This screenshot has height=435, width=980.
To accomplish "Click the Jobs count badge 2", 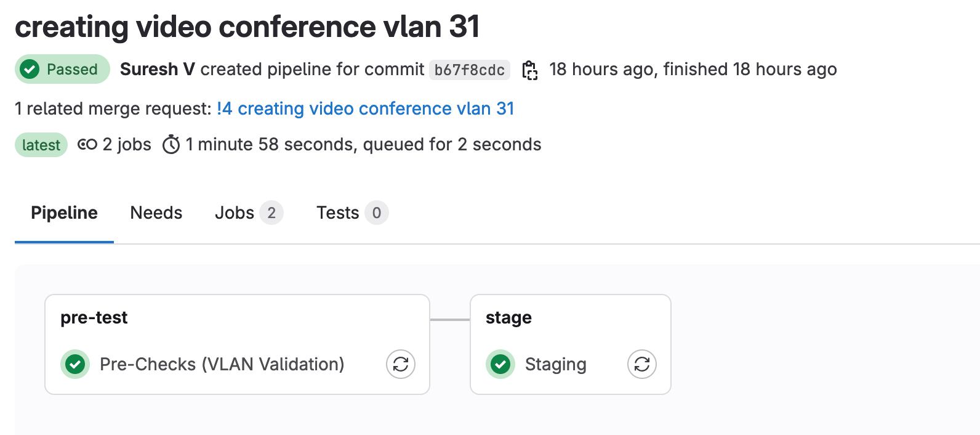I will (x=271, y=213).
